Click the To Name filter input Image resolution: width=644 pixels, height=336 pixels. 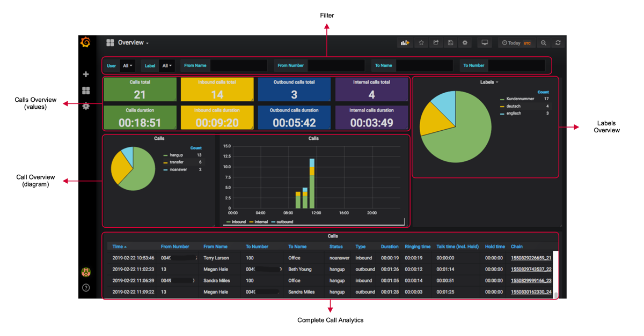click(x=425, y=66)
